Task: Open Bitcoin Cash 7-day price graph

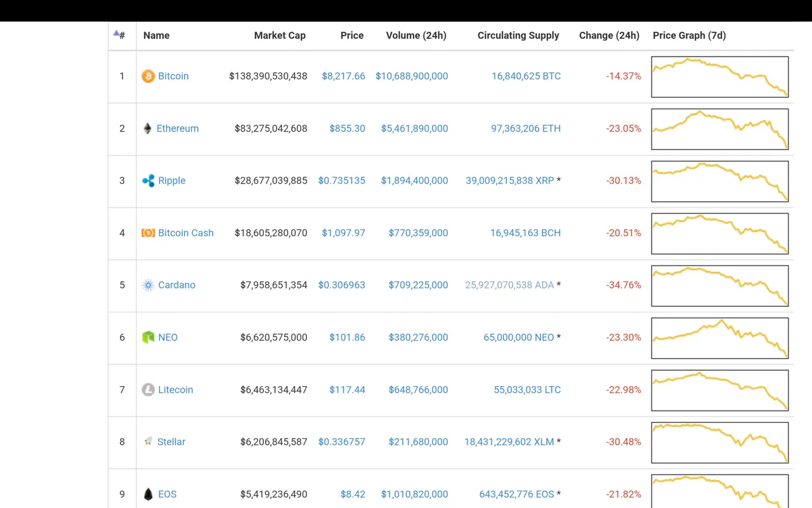Action: [720, 234]
